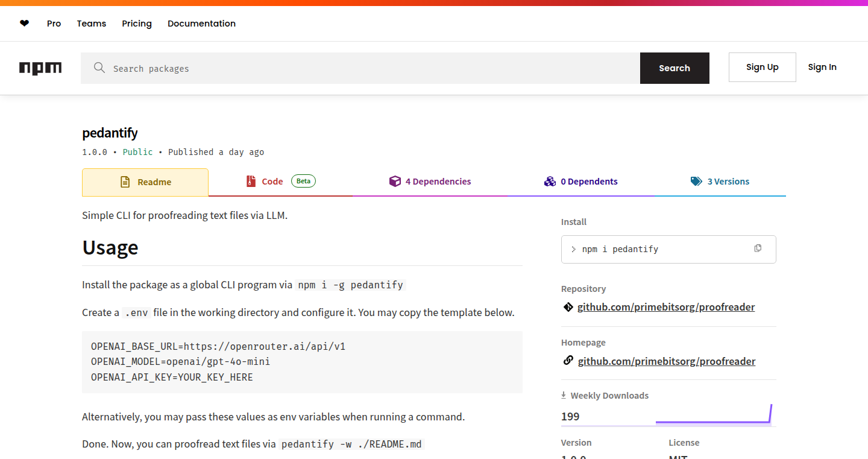Click the inline code pedantify -w ./README.md
The image size is (868, 459).
[x=351, y=444]
